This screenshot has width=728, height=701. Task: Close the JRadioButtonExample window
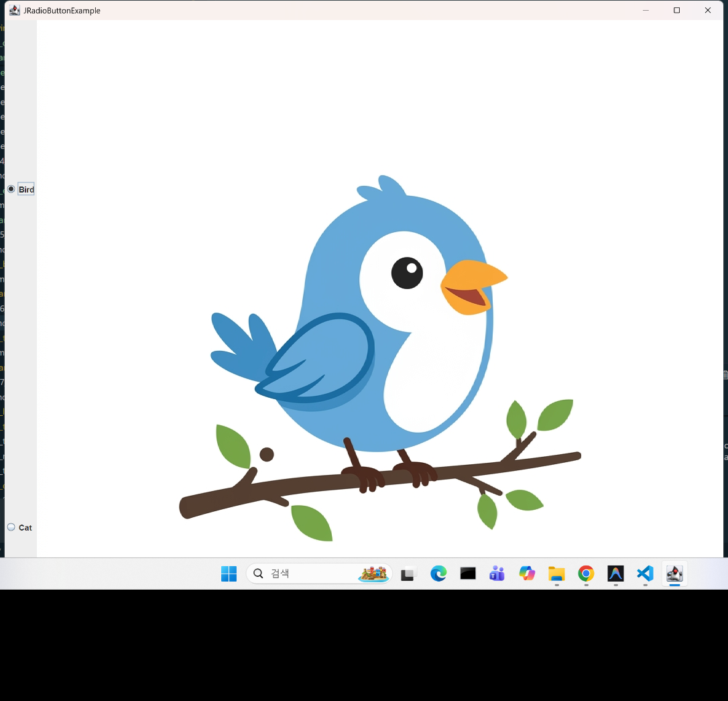pyautogui.click(x=708, y=10)
